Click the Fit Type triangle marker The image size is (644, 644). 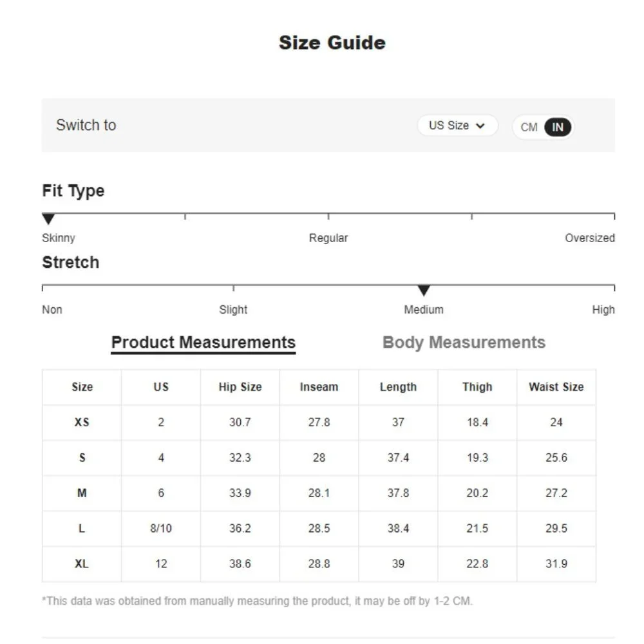pos(48,220)
